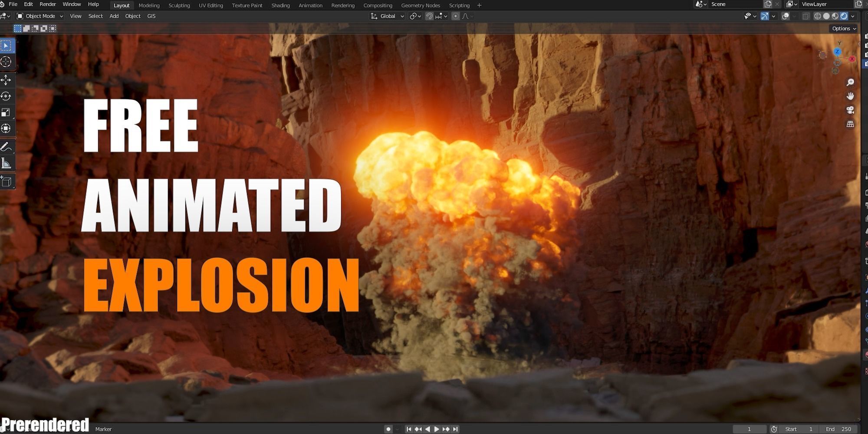The height and width of the screenshot is (434, 868).
Task: Open the shading options dropdown arrow
Action: coord(853,16)
